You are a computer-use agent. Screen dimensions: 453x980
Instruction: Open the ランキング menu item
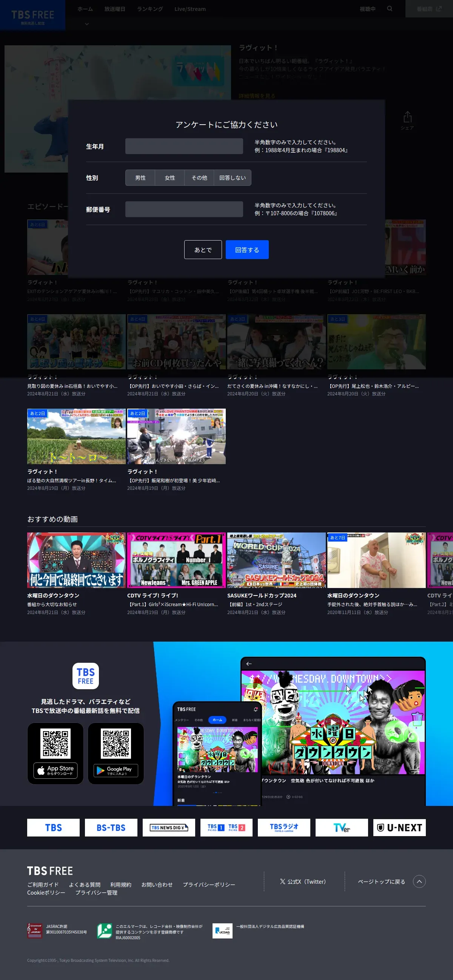150,9
